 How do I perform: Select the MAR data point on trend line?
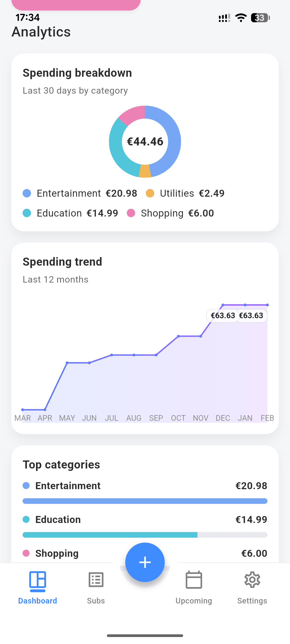(23, 410)
